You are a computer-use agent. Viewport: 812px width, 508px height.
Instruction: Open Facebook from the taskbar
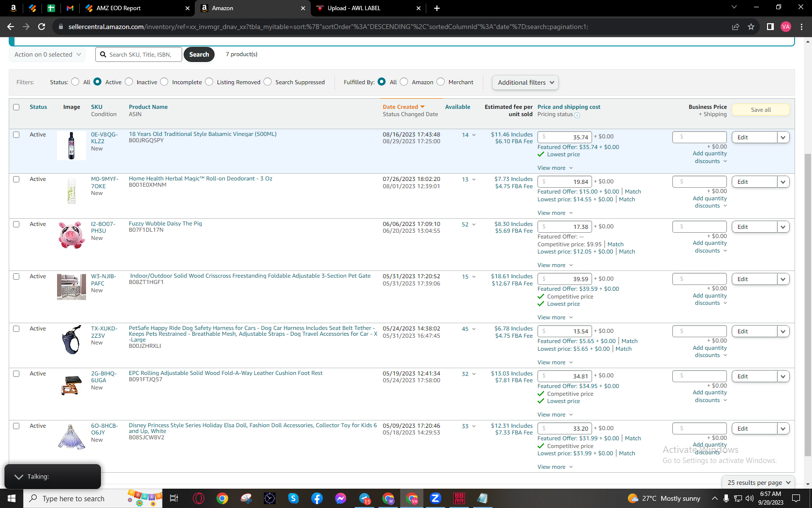click(x=317, y=498)
